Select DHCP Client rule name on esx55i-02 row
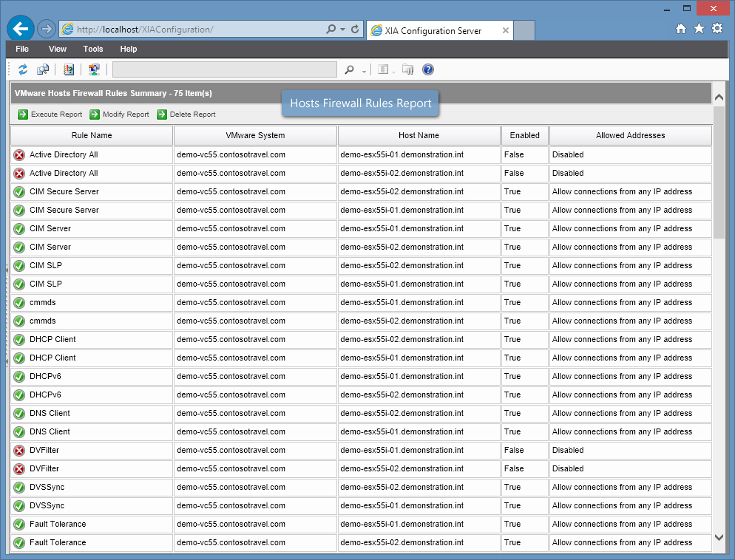Image resolution: width=735 pixels, height=560 pixels. (52, 339)
